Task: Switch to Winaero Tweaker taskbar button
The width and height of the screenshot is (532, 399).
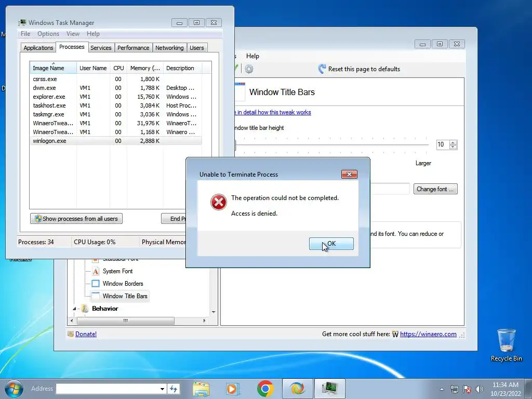Action: pyautogui.click(x=297, y=389)
